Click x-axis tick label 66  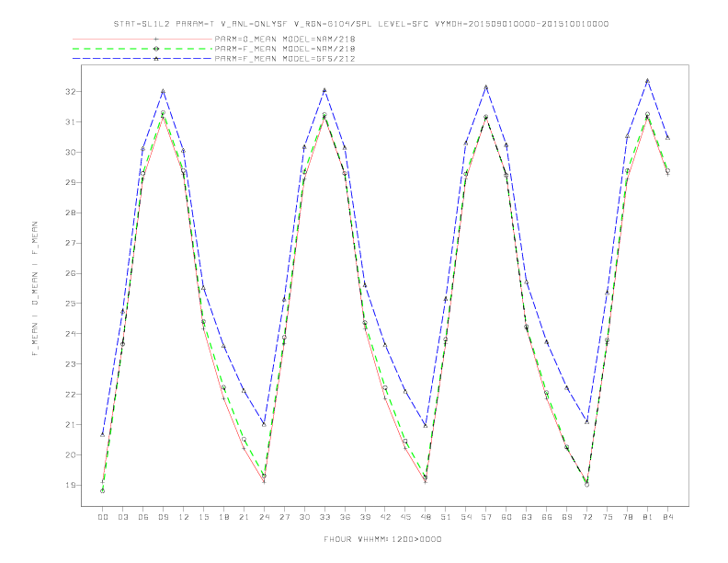547,517
